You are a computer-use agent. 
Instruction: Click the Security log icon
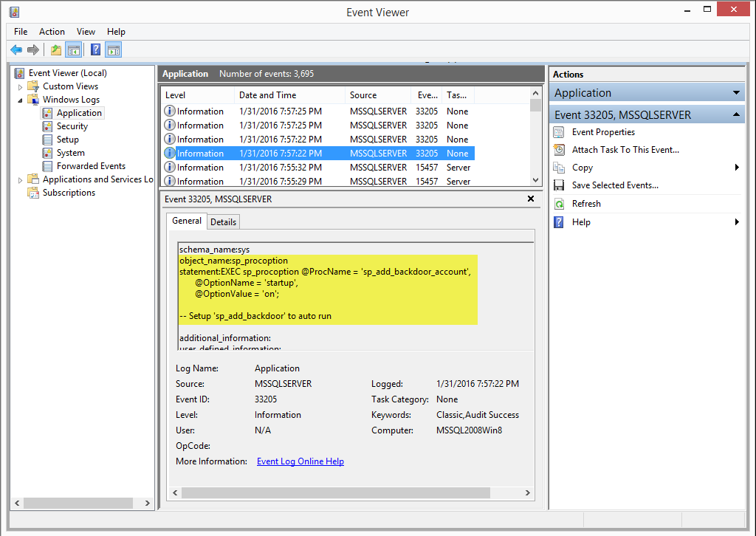[x=47, y=126]
